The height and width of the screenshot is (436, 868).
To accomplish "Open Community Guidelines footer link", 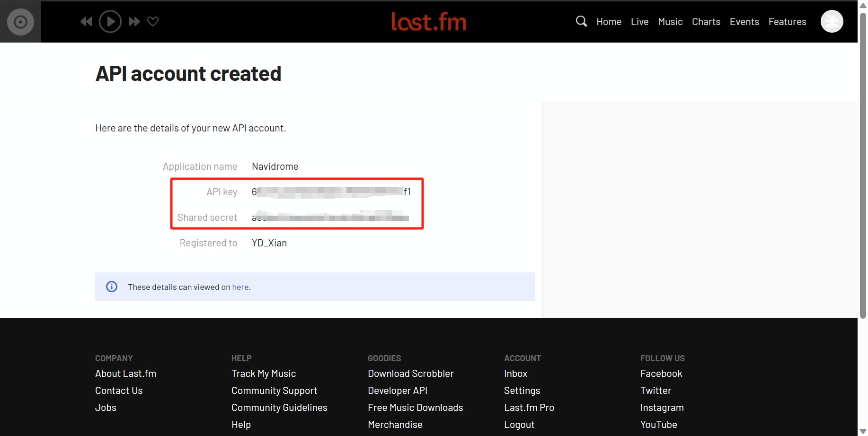I will [x=279, y=408].
